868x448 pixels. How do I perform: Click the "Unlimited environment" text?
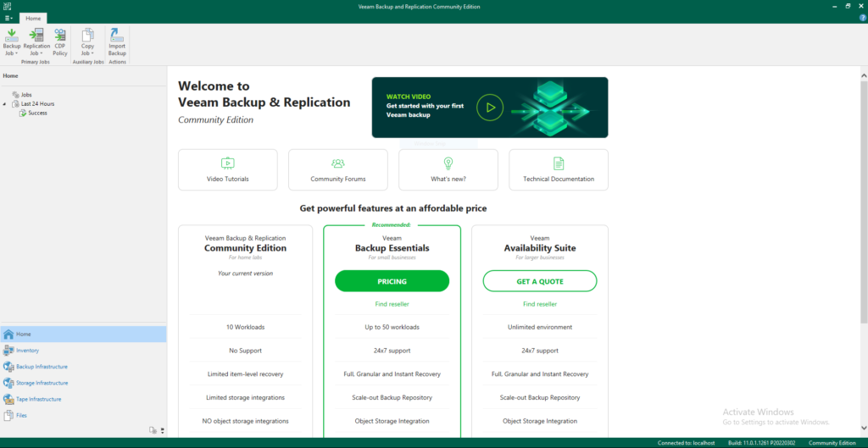click(x=540, y=327)
